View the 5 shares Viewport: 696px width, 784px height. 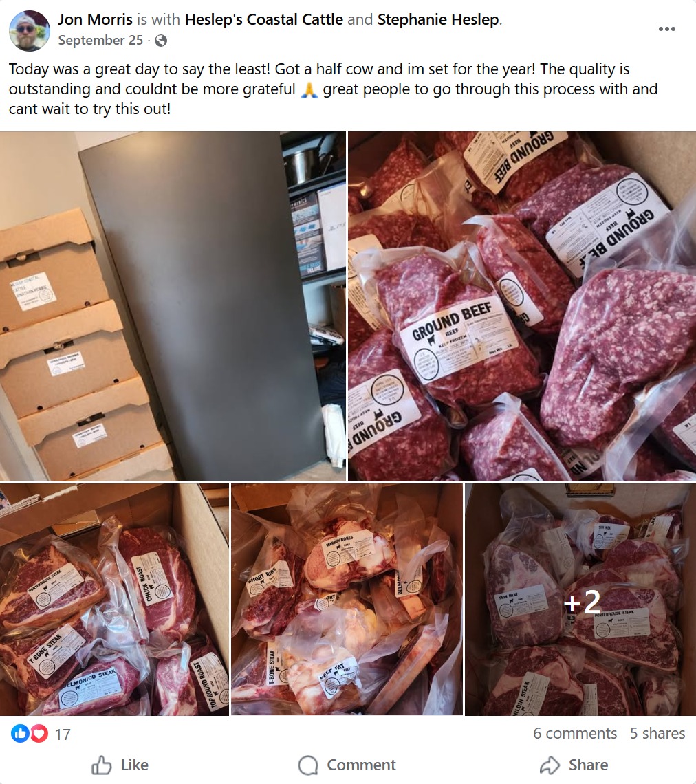click(x=657, y=733)
